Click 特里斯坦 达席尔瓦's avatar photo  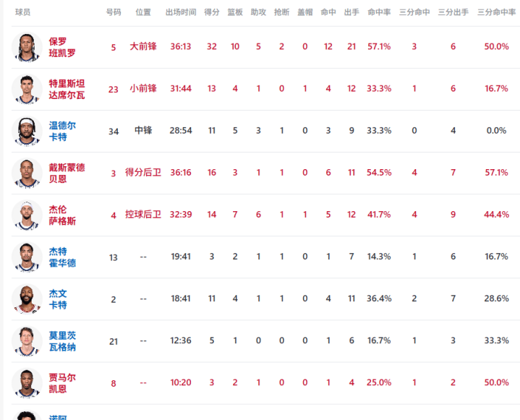coord(27,90)
